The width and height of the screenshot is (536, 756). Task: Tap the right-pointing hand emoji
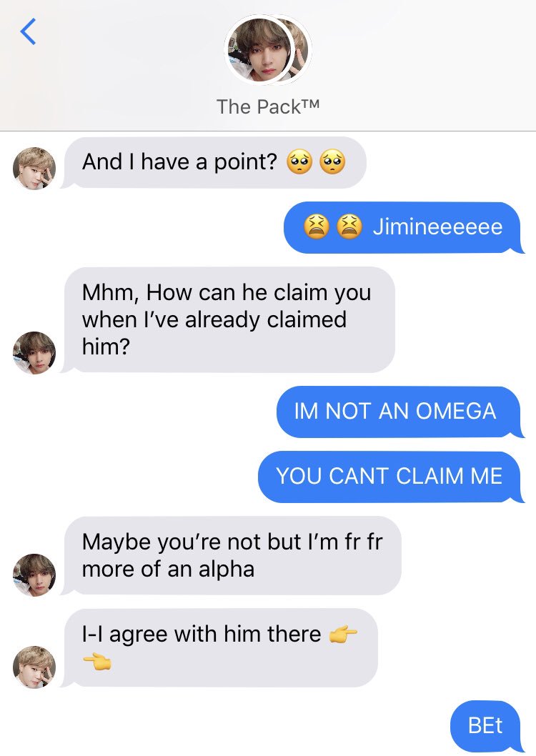point(343,634)
